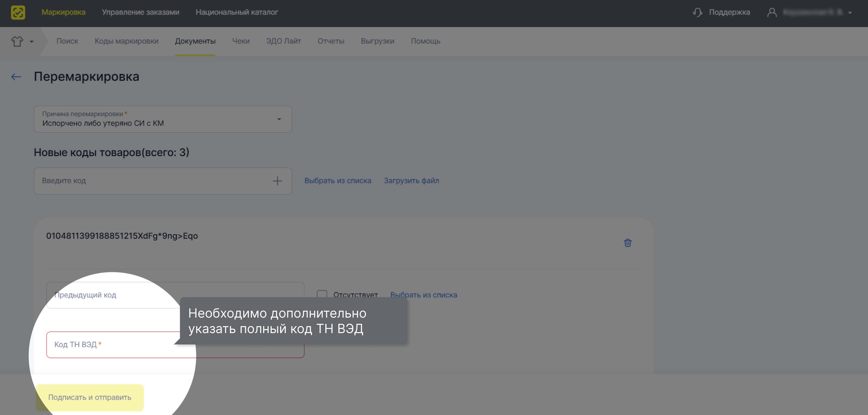Viewport: 868px width, 415px height.
Task: Open Управление заказами in top menu
Action: click(140, 12)
